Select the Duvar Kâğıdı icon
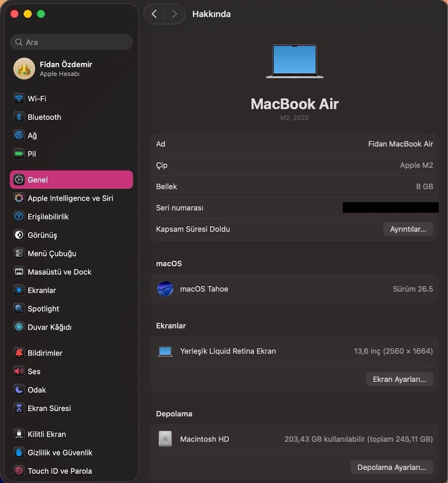The width and height of the screenshot is (448, 483). tap(19, 327)
